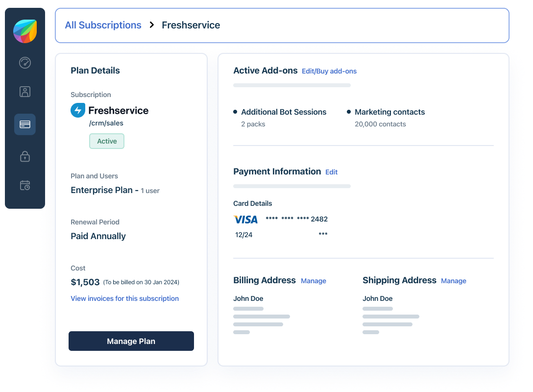Click Edit next to Payment Information

(331, 172)
